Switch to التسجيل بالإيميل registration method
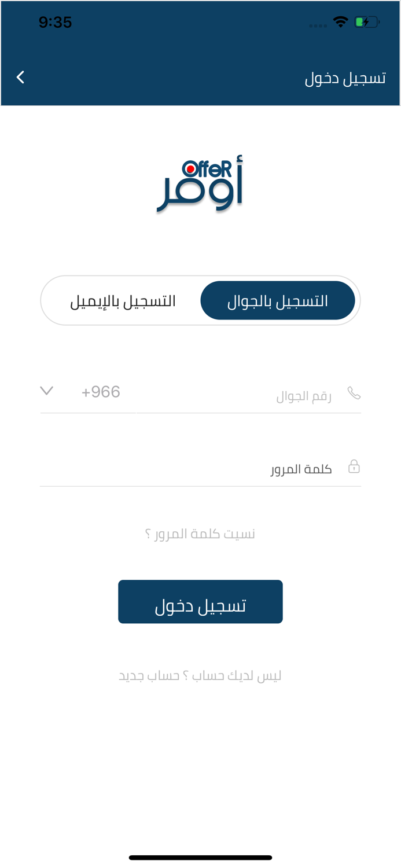This screenshot has height=868, width=401. point(123,300)
